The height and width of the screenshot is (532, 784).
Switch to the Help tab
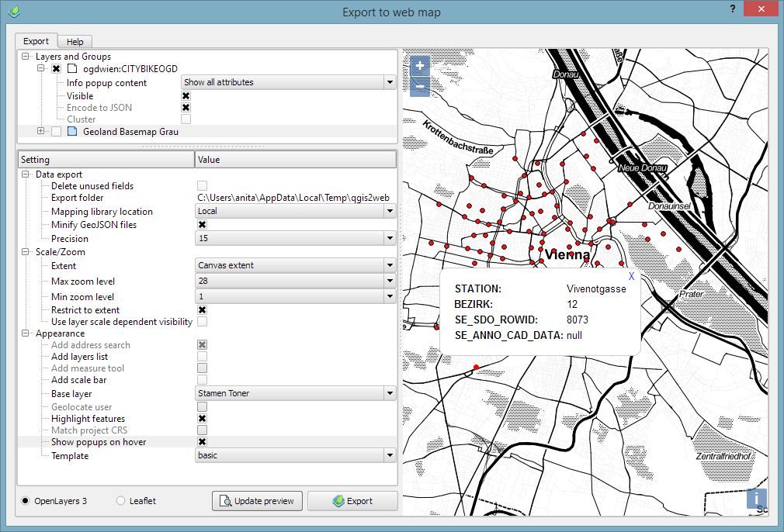(75, 41)
